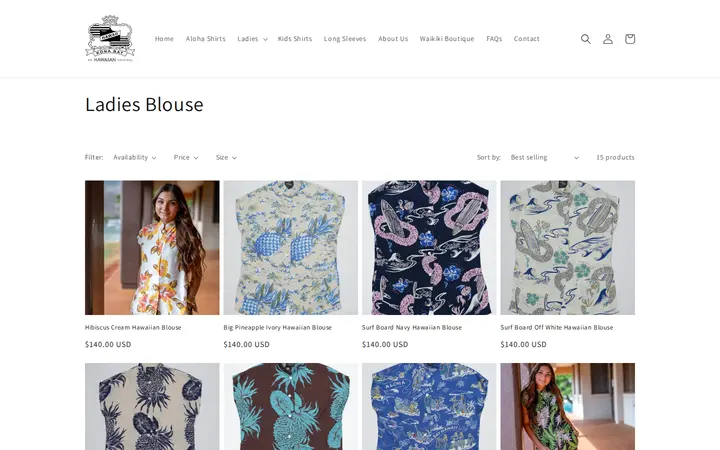Screen dimensions: 720x450
Task: Click the account login person icon
Action: click(x=608, y=39)
